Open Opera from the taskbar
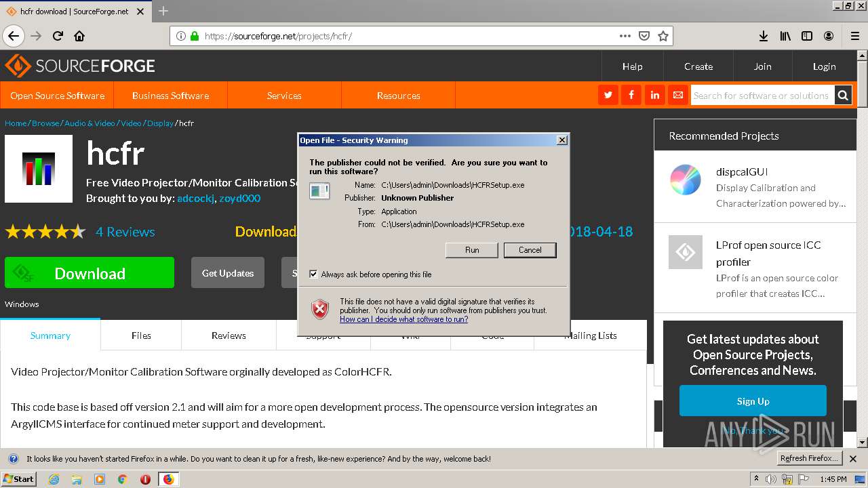Screen dimensions: 868x488 coord(145,479)
